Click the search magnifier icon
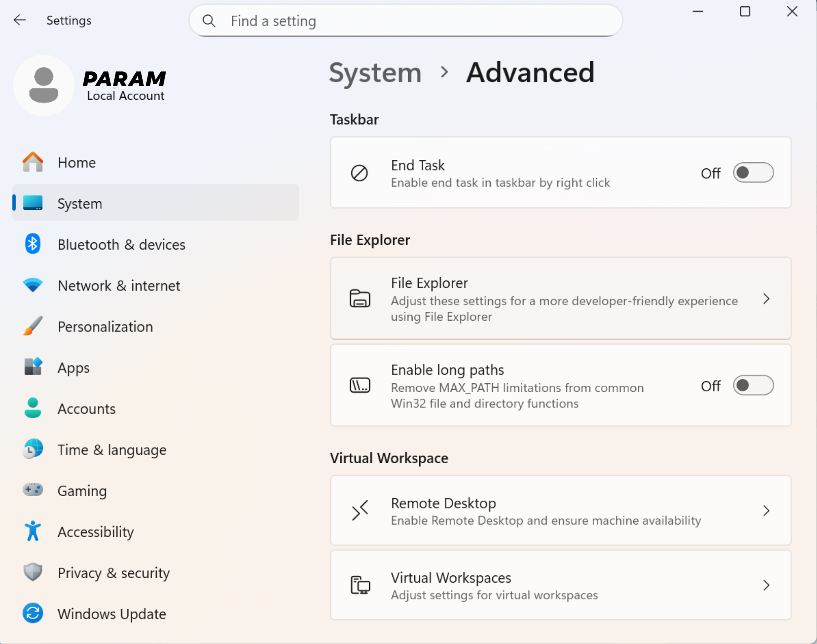The height and width of the screenshot is (644, 817). 209,21
